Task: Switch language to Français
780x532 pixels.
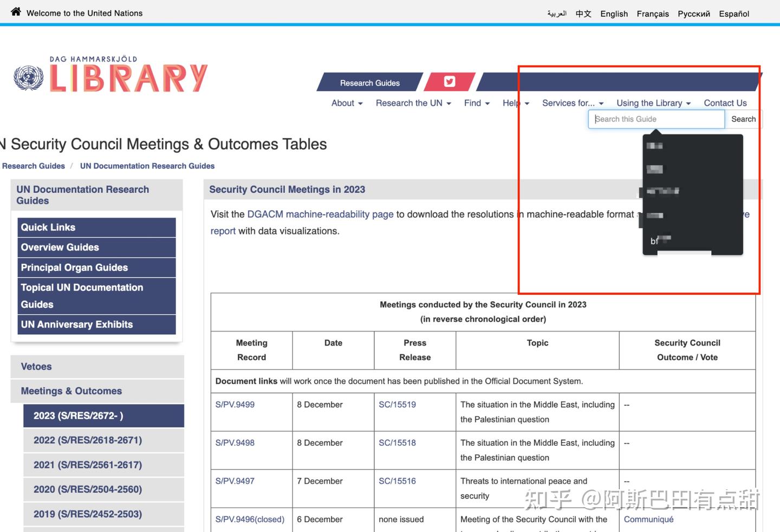Action: pos(653,14)
